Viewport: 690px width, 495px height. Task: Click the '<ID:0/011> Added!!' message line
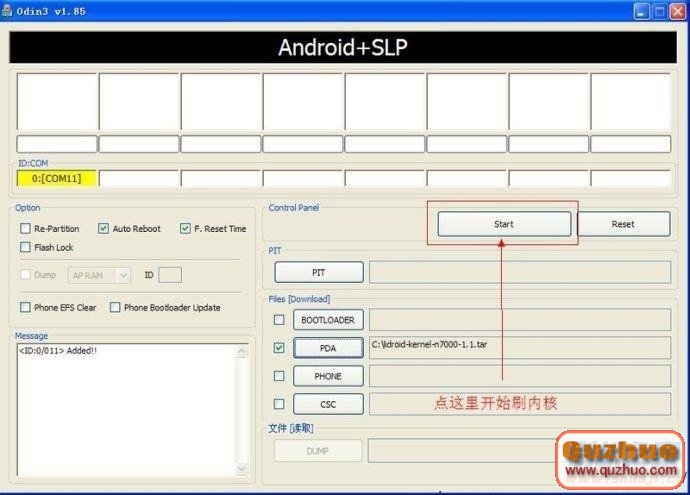(58, 351)
